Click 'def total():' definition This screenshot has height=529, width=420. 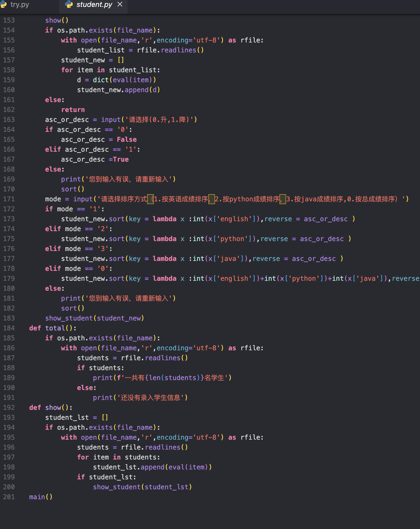coord(53,328)
